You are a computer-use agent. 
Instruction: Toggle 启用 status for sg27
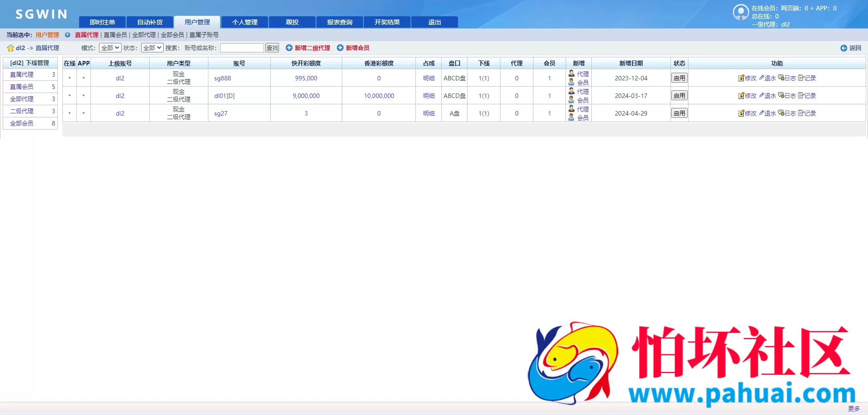(679, 113)
